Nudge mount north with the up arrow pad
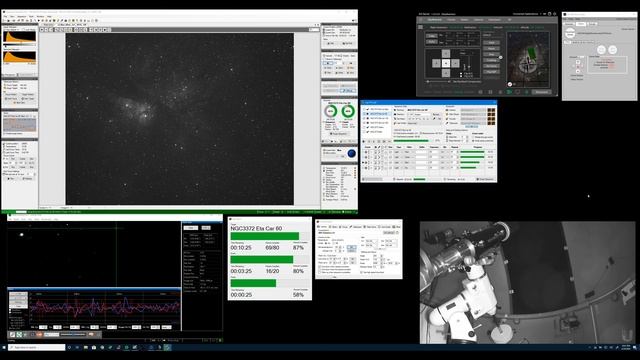Viewport: 640px width, 360px height. point(446,54)
